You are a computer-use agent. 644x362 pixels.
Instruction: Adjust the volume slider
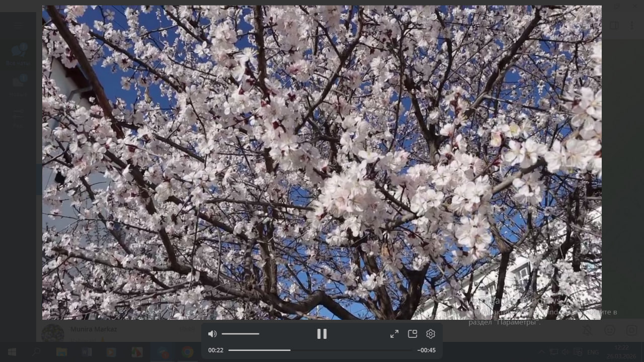click(x=240, y=334)
